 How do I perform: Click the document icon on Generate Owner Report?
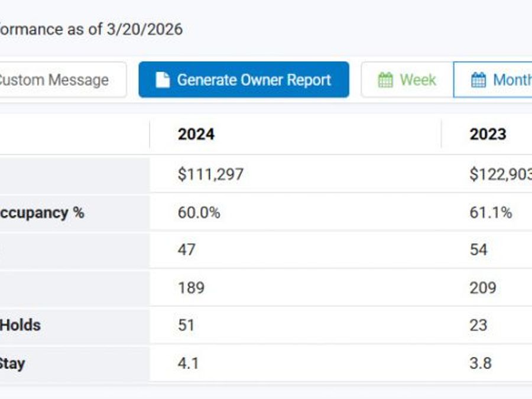(163, 80)
